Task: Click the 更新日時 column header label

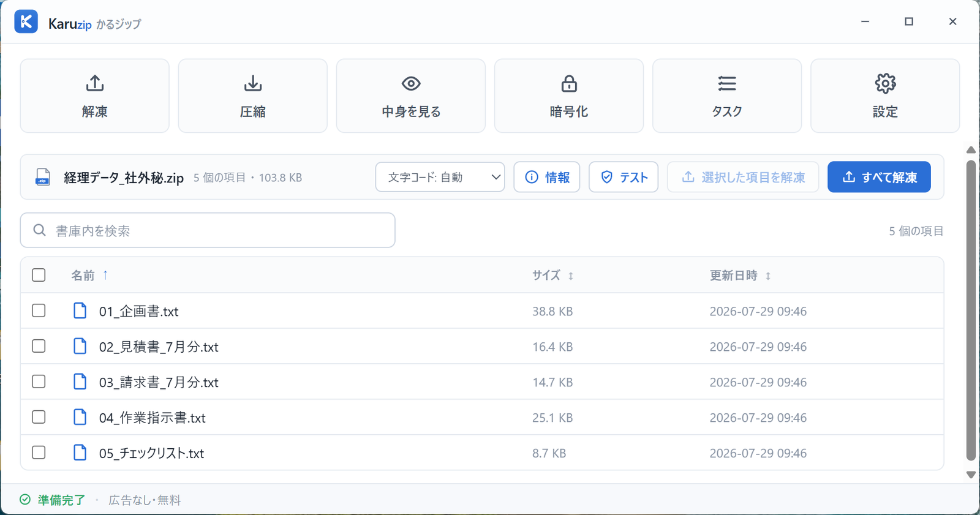Action: point(733,276)
